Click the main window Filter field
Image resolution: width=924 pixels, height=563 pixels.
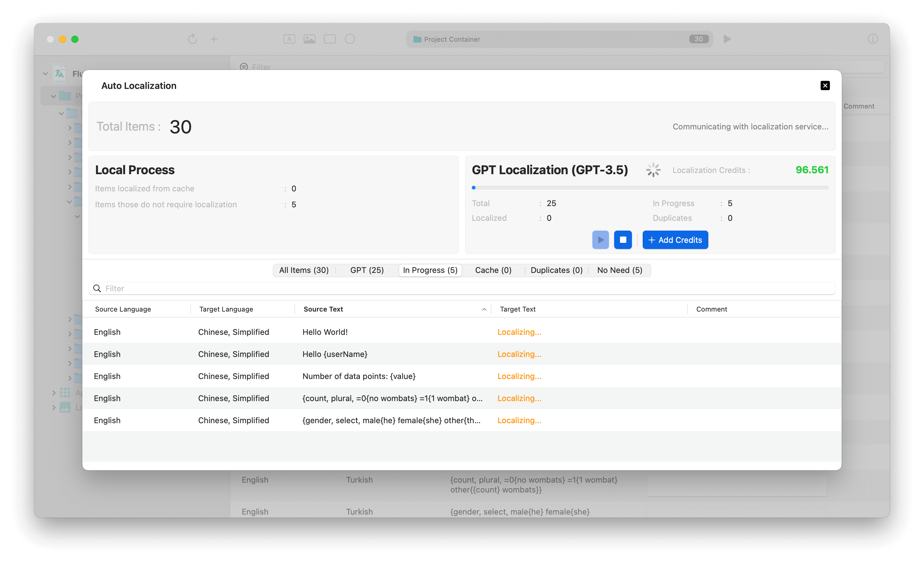(x=560, y=67)
